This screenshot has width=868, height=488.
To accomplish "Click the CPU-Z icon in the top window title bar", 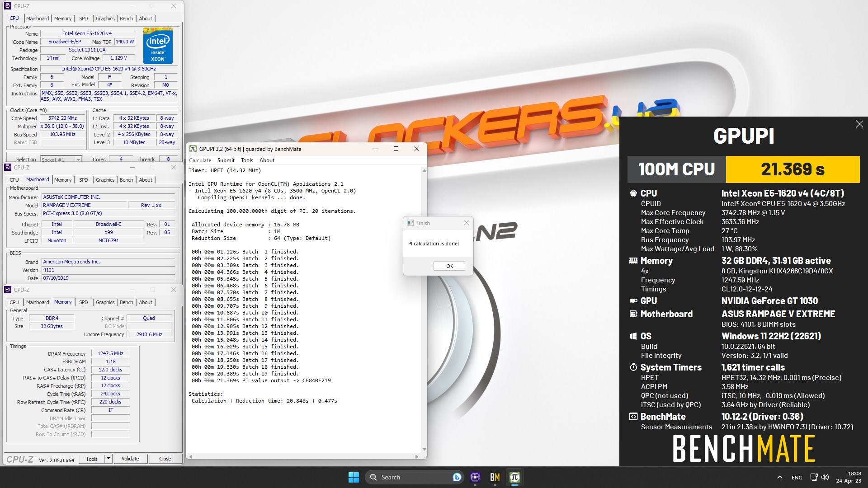I will (x=8, y=6).
